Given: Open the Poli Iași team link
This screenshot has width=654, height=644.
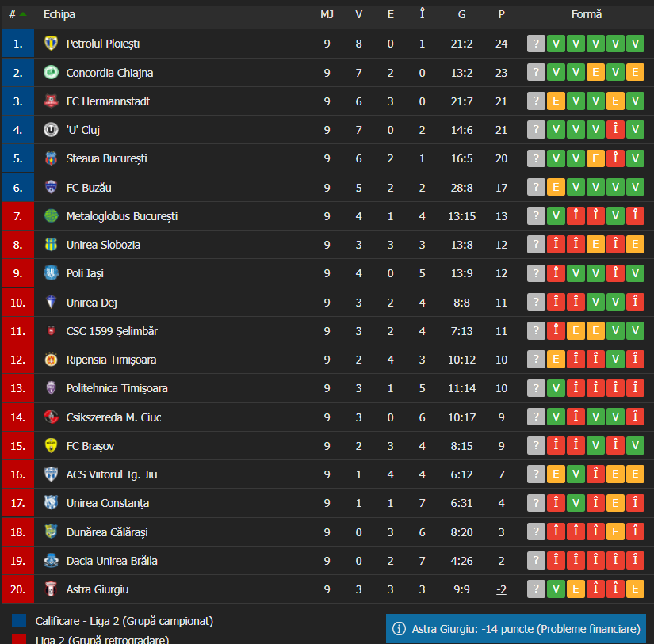Looking at the screenshot, I should (x=85, y=273).
